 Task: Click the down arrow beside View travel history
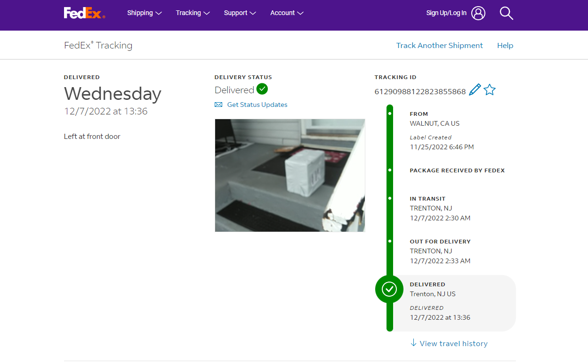[413, 343]
